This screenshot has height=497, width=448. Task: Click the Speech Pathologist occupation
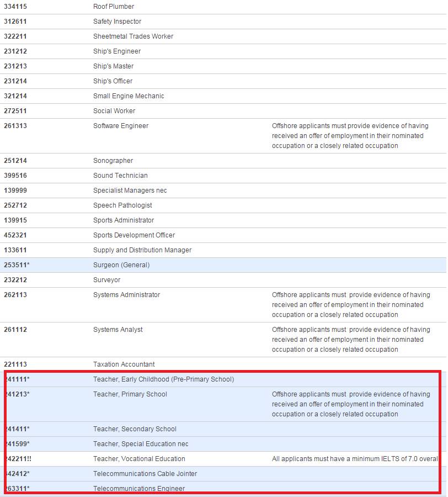point(122,205)
